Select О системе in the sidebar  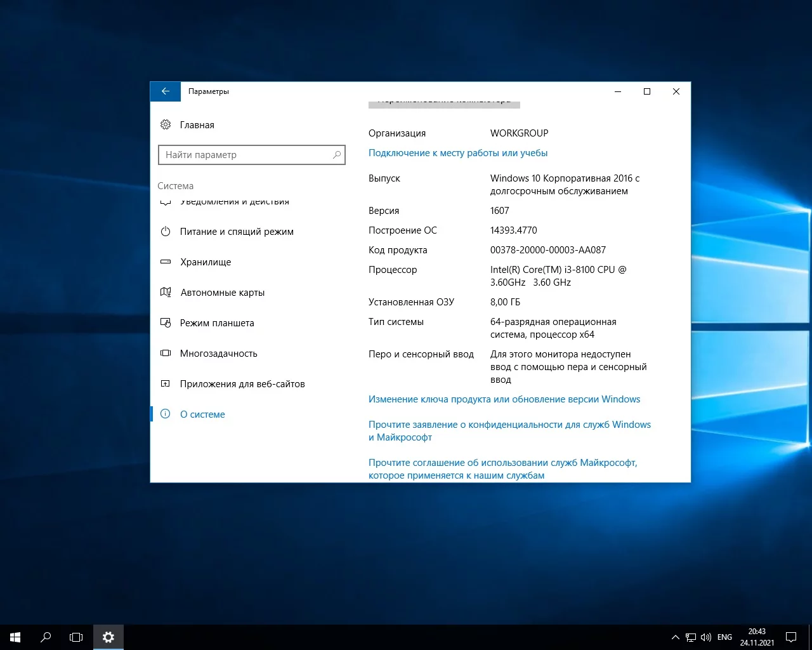pyautogui.click(x=202, y=415)
